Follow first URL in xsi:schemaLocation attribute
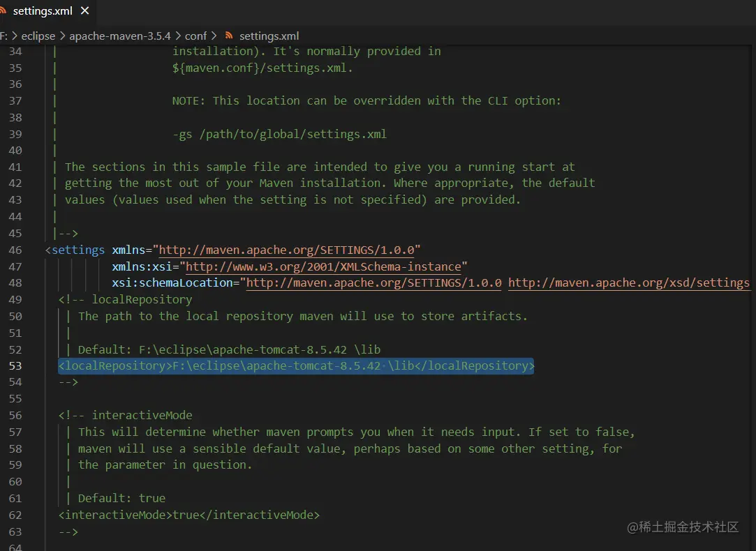 (x=374, y=282)
